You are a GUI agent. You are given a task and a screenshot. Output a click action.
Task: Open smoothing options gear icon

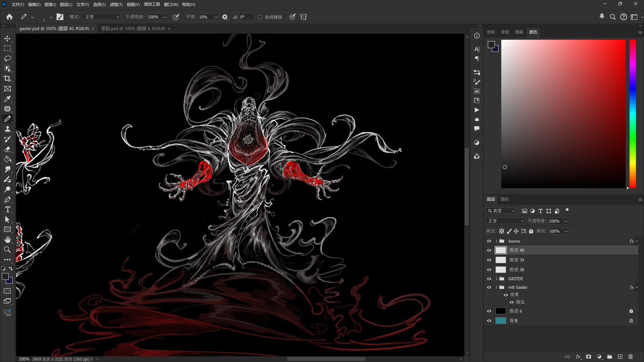(225, 17)
